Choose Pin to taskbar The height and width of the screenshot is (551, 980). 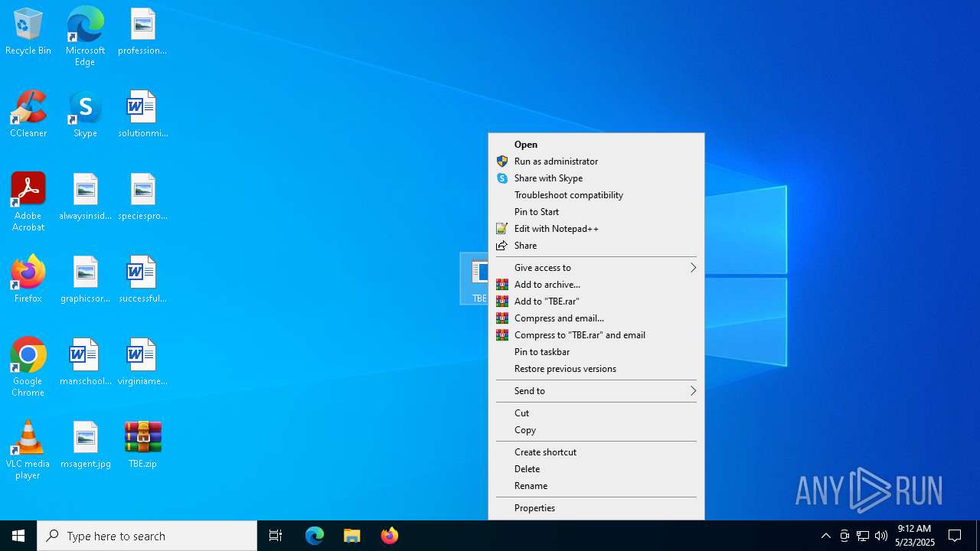pyautogui.click(x=596, y=352)
